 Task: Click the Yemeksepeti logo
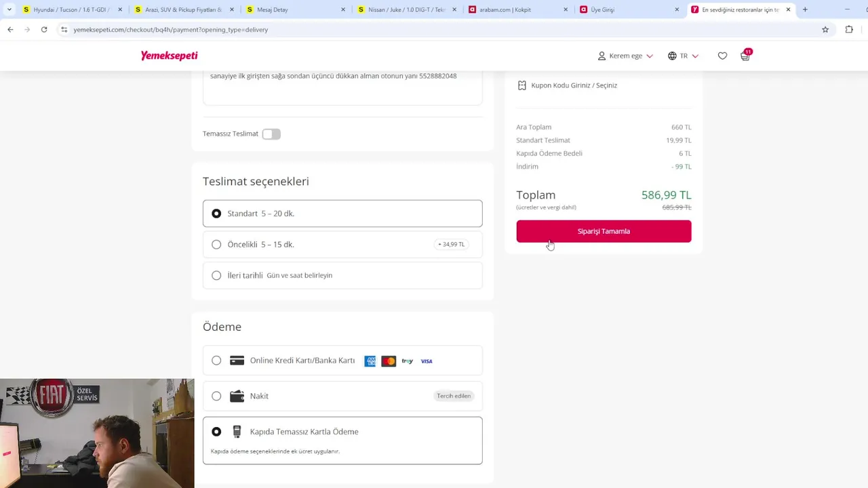coord(169,56)
